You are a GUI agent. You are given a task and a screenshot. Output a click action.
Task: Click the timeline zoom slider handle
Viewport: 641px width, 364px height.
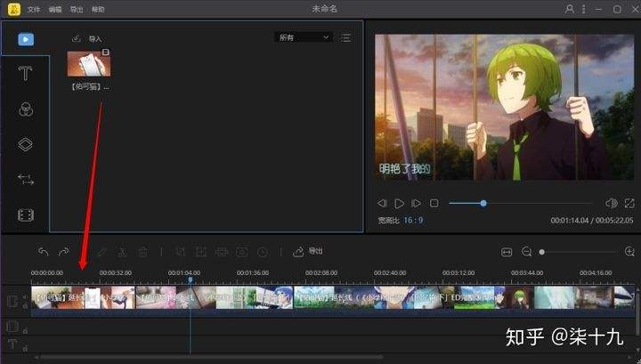tap(541, 252)
